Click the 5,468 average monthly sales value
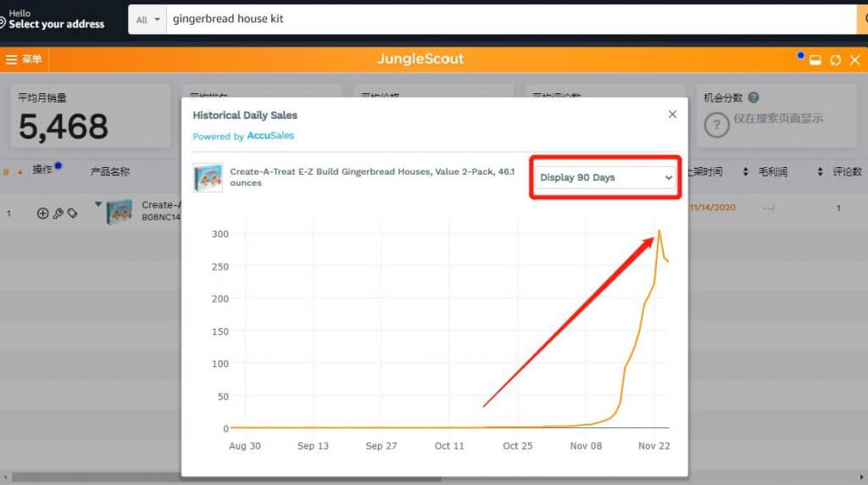The width and height of the screenshot is (868, 485). 63,126
